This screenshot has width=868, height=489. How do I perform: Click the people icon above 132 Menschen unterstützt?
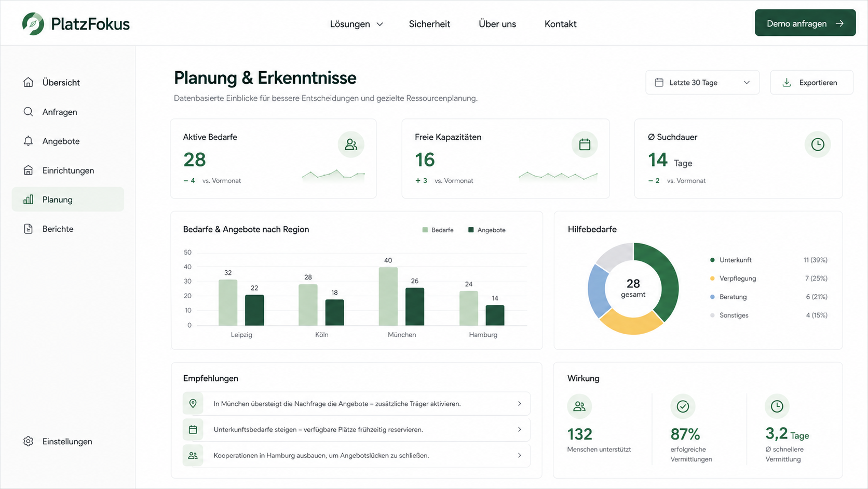(579, 406)
